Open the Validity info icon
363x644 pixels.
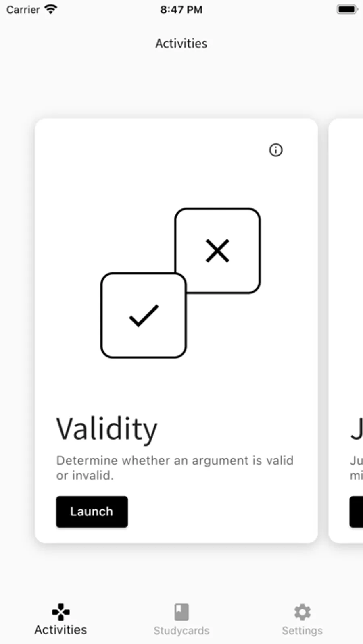click(276, 150)
